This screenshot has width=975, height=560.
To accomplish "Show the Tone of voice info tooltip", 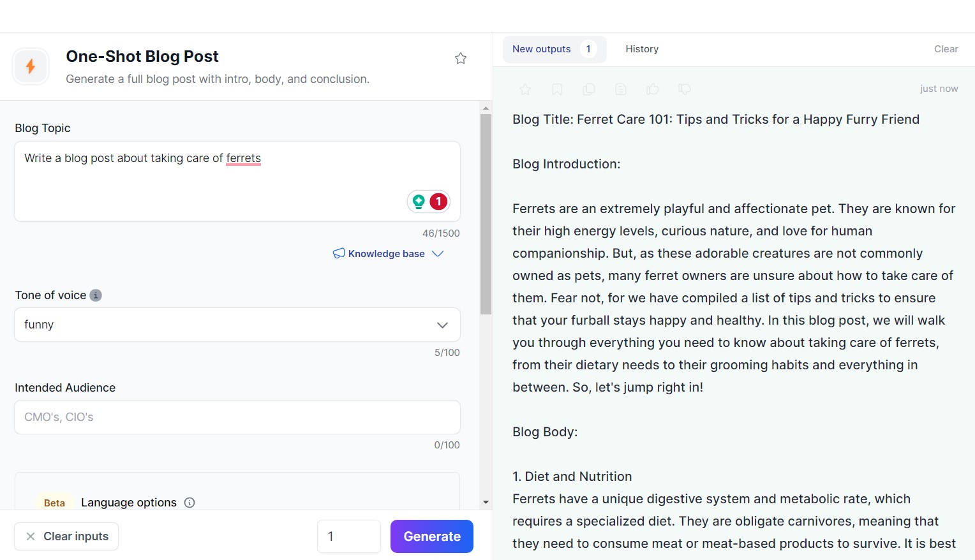I will [96, 295].
